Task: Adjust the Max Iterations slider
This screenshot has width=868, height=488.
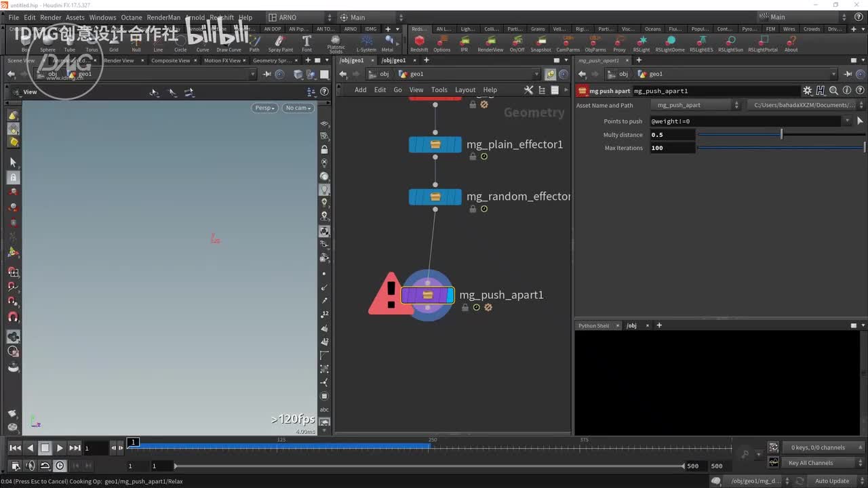Action: pyautogui.click(x=782, y=148)
